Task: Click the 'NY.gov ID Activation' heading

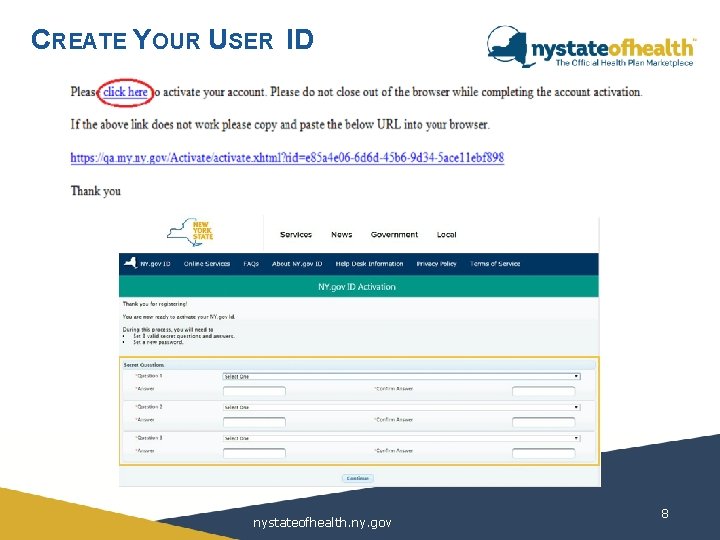Action: point(357,287)
